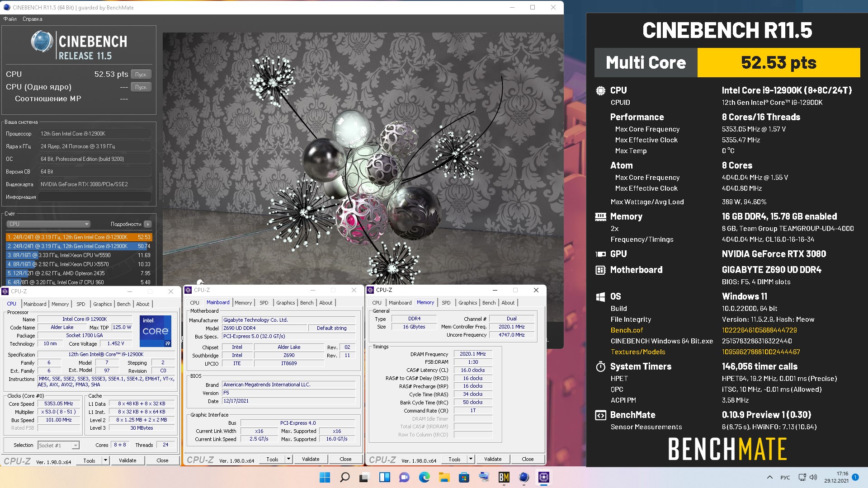Open CPU tab in middle CPU-Z
868x488 pixels.
pyautogui.click(x=194, y=303)
